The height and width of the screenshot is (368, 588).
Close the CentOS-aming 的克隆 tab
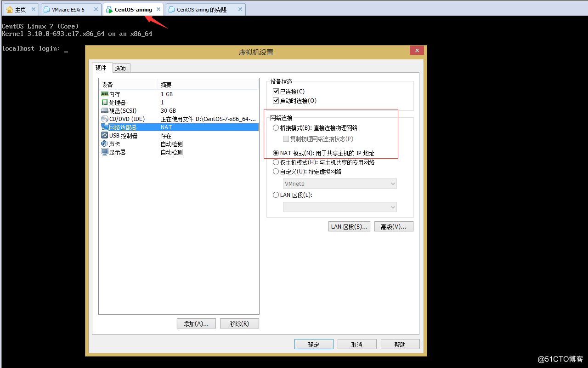click(x=239, y=9)
